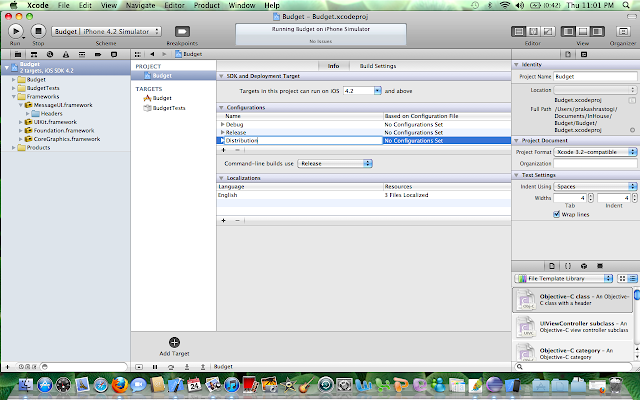Toggle the Debug area view button
The height and width of the screenshot is (400, 640).
583,31
